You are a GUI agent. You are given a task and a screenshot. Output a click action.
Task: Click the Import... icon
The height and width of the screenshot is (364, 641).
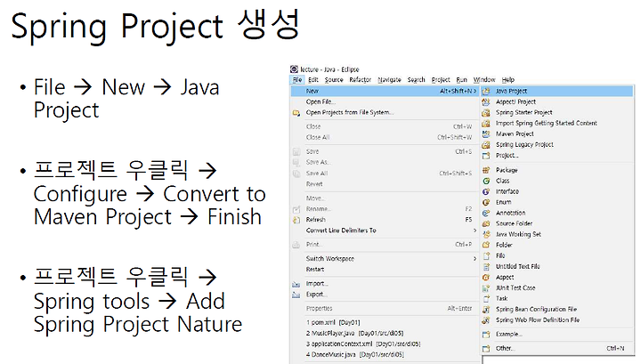click(x=296, y=284)
